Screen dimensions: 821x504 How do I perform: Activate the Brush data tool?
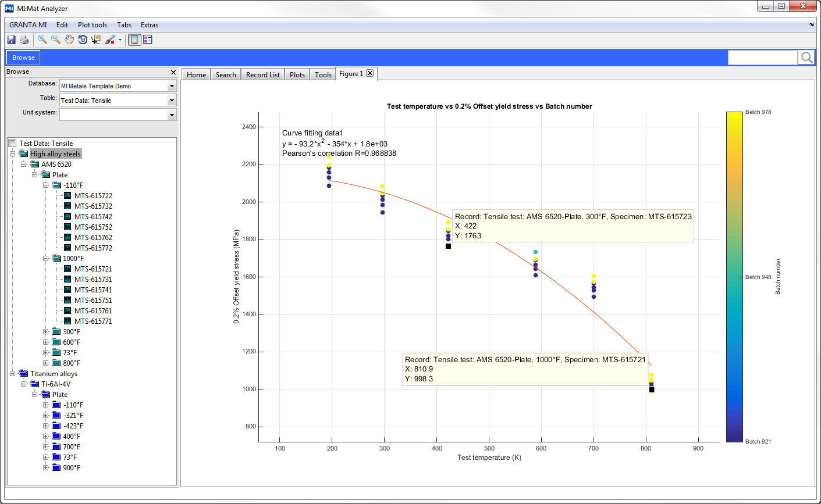point(109,39)
